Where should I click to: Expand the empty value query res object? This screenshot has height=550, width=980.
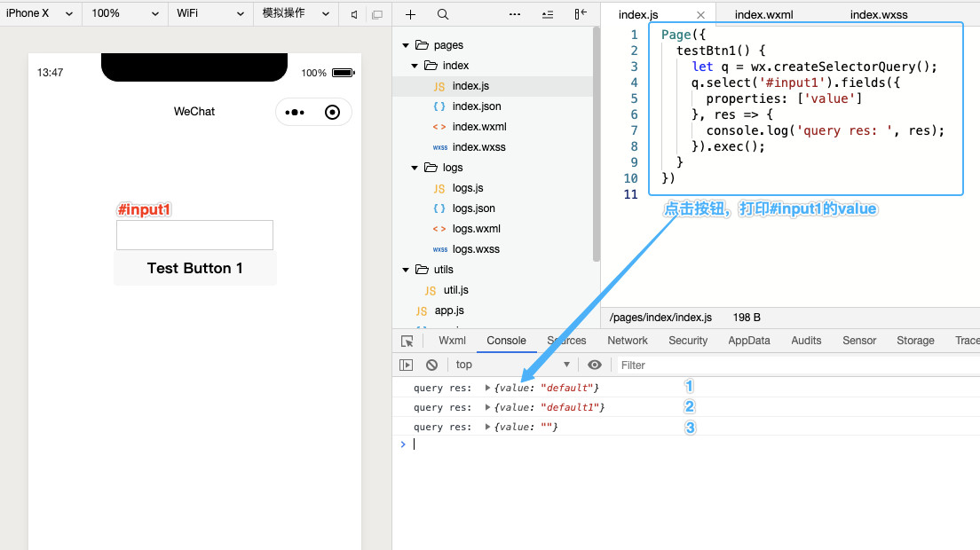pyautogui.click(x=487, y=427)
